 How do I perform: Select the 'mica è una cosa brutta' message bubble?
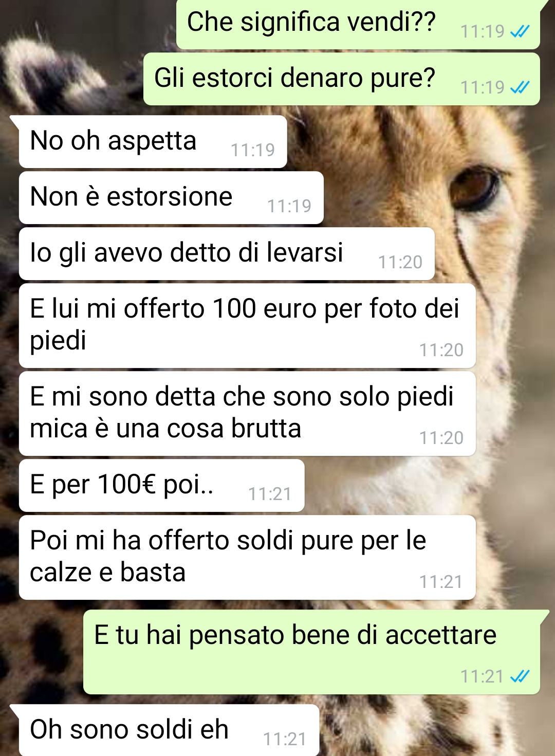pos(247,414)
